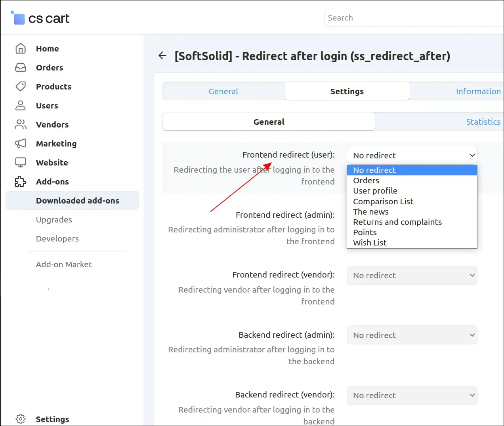The height and width of the screenshot is (426, 504).
Task: Open the Information tab
Action: (478, 91)
